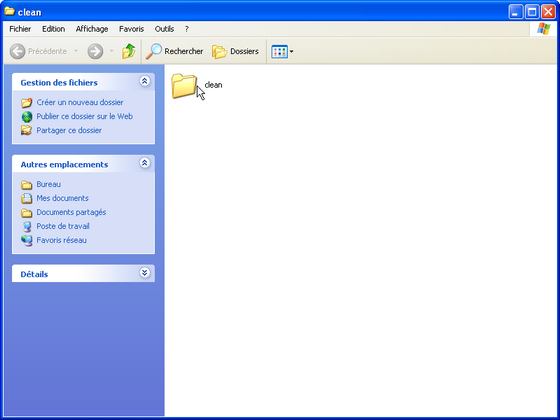The width and height of the screenshot is (560, 420).
Task: Navigate to Bureau
Action: (49, 184)
